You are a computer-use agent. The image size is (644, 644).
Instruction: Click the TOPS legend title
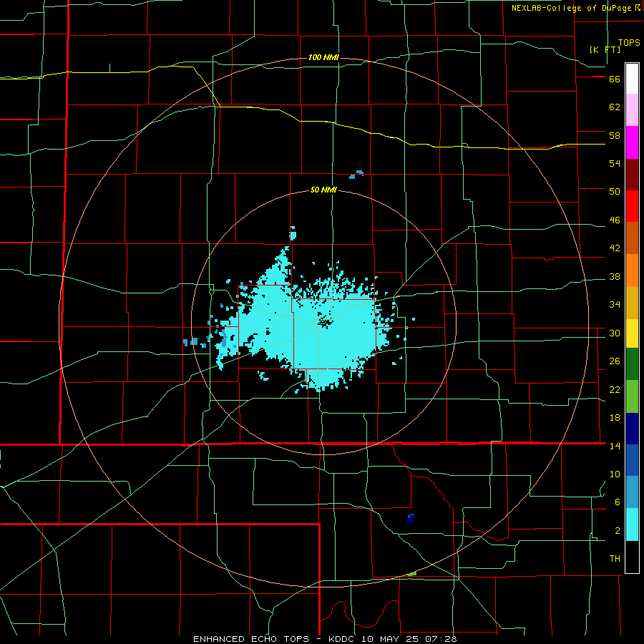(x=629, y=43)
